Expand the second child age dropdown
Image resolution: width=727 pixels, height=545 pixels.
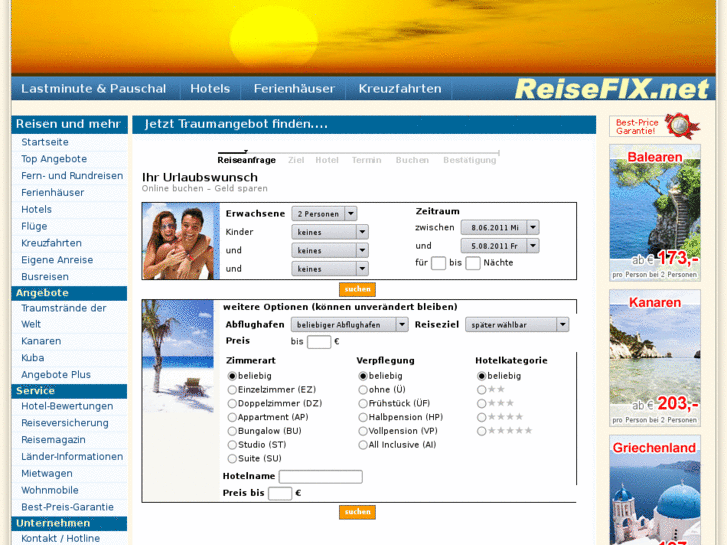[330, 250]
